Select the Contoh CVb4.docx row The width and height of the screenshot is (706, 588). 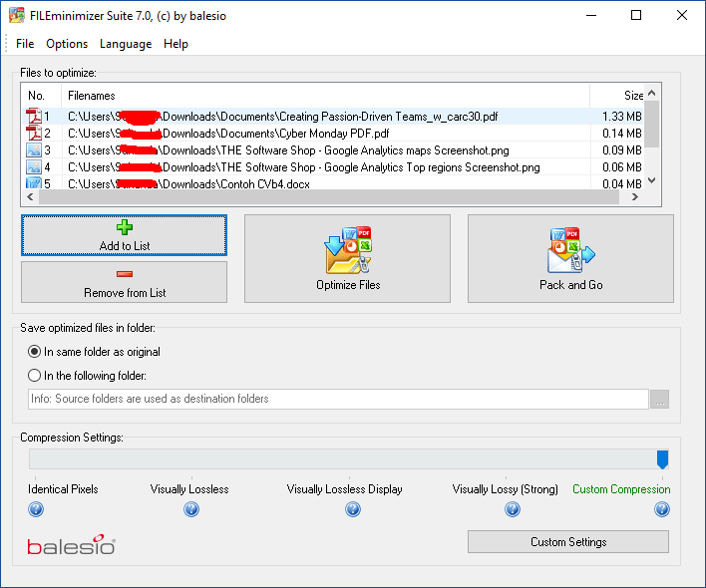coord(333,182)
